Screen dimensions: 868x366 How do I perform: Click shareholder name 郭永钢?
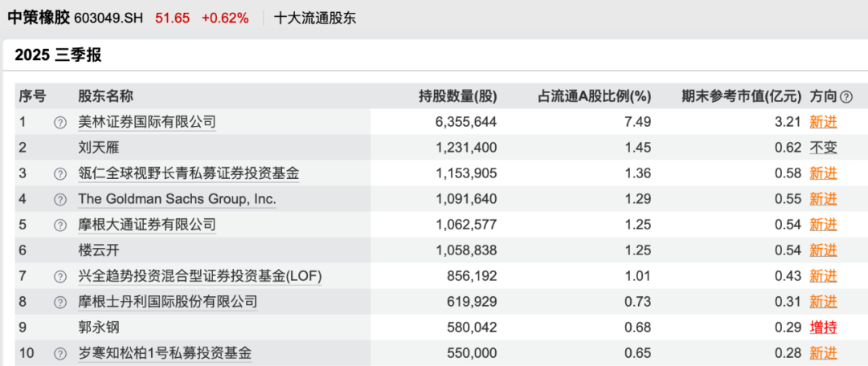tap(99, 327)
